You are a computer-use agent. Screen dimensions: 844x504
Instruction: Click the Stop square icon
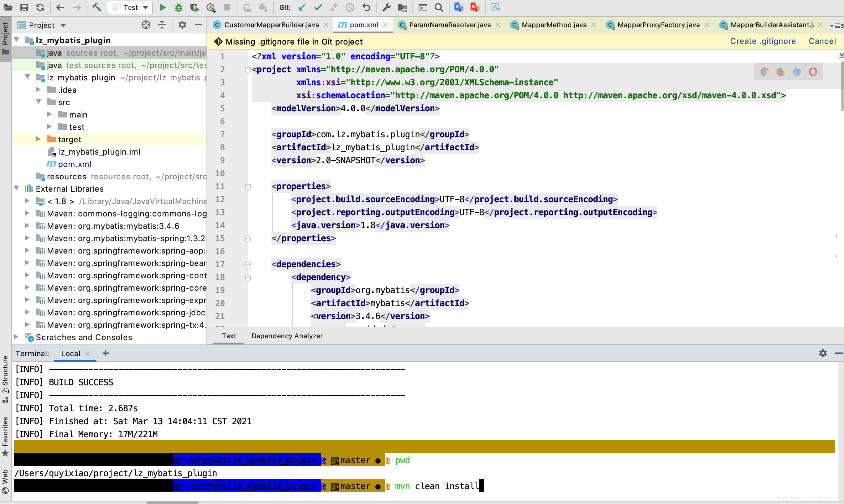(227, 7)
